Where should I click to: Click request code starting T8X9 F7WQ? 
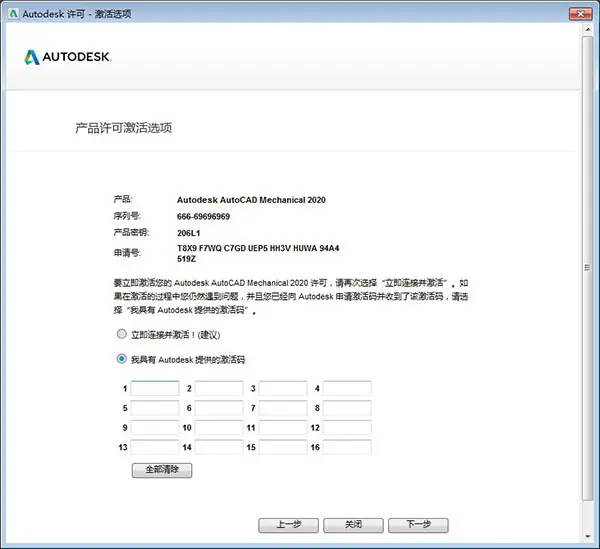(258, 253)
